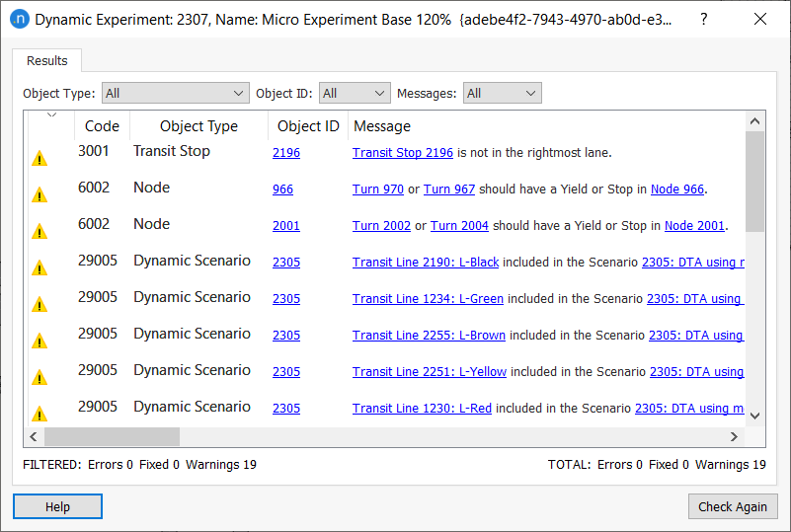Open Object ID 2305 link in L-Green row
The height and width of the screenshot is (532, 791).
[x=286, y=298]
